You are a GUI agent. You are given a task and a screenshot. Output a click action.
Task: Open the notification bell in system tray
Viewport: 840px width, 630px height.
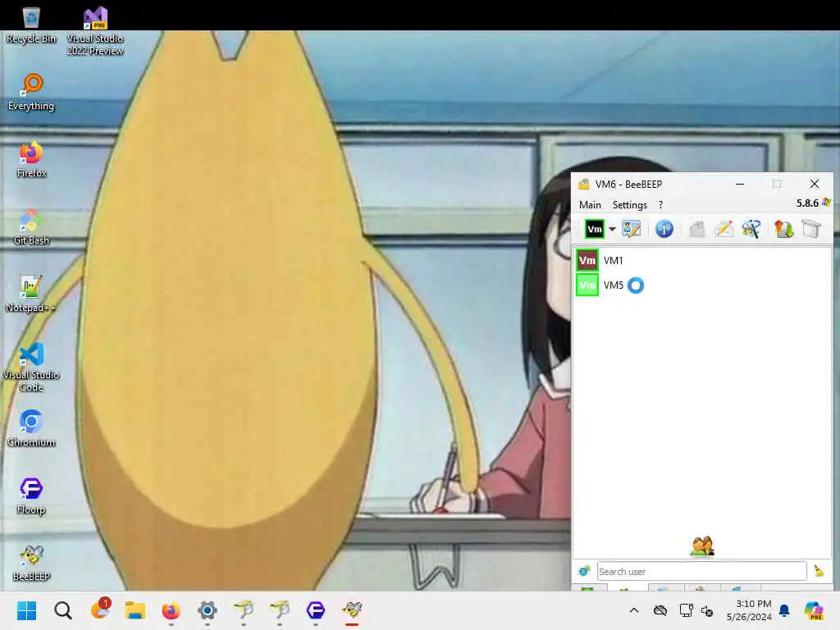coord(784,610)
